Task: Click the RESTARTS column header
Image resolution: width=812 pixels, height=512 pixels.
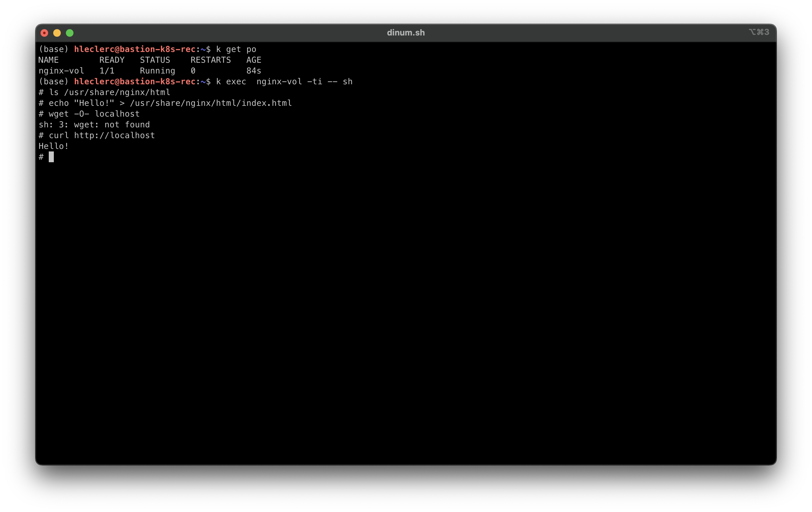Action: point(210,60)
